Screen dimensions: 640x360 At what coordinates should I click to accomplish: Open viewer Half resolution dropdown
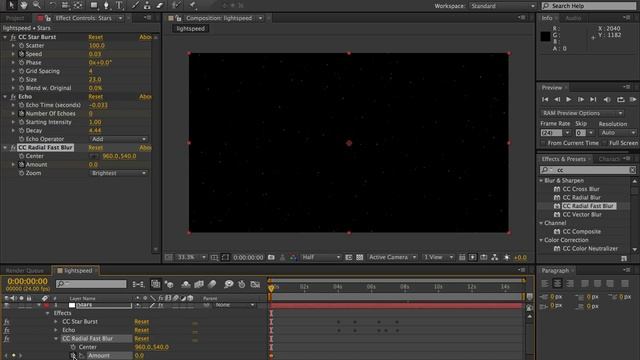[321, 257]
